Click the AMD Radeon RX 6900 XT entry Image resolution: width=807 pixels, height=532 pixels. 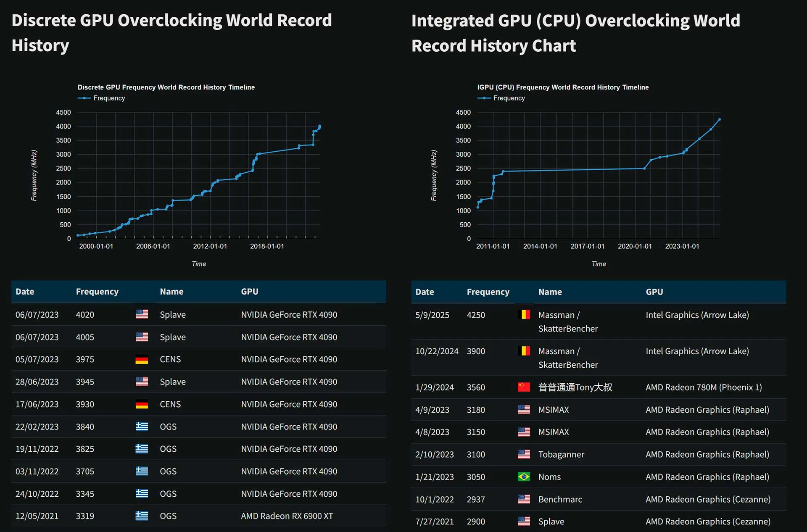[x=287, y=516]
